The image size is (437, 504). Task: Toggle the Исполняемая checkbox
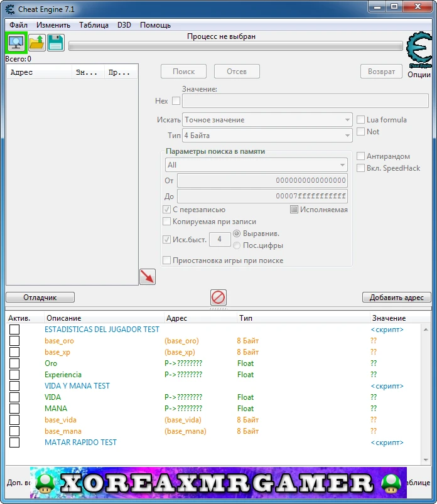(x=294, y=210)
